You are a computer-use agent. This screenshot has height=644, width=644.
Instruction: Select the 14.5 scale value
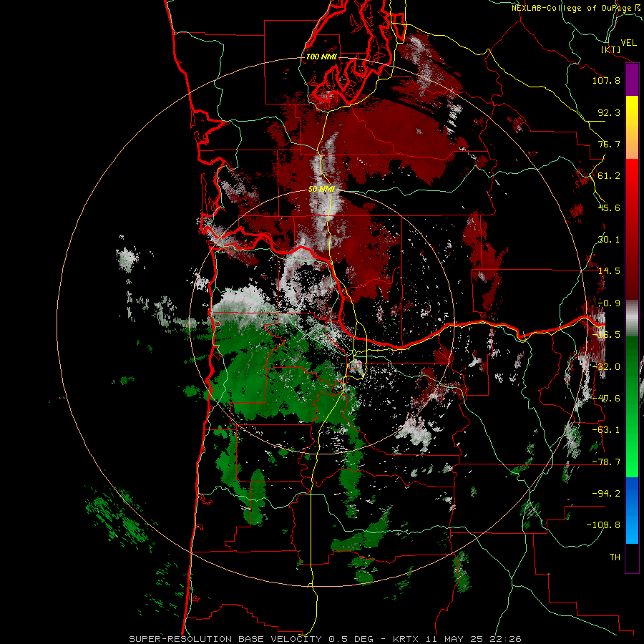point(609,270)
